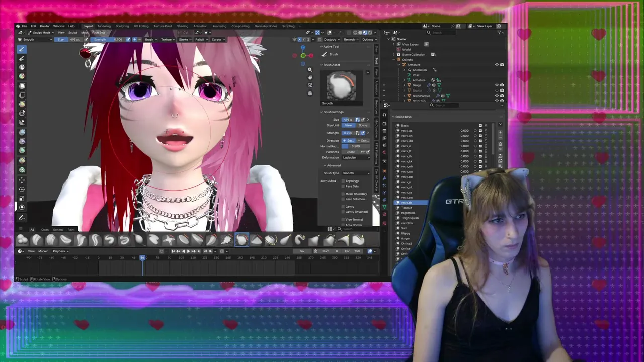
Task: Select Scene size unit button
Action: (x=363, y=125)
